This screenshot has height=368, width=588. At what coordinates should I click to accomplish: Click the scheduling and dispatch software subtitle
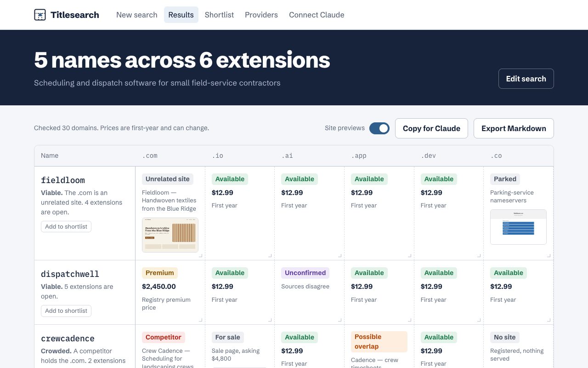click(x=157, y=83)
